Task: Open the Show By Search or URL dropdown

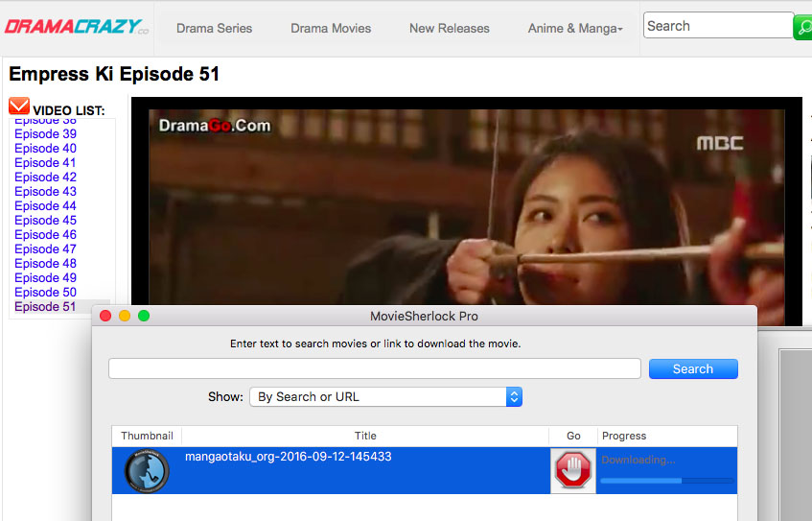Action: click(385, 396)
